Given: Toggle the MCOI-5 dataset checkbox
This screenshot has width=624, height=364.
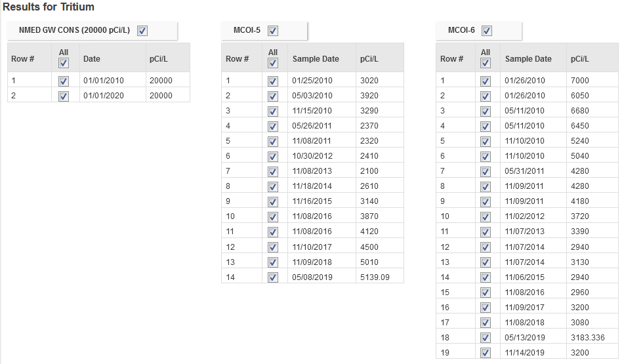Looking at the screenshot, I should pos(272,31).
